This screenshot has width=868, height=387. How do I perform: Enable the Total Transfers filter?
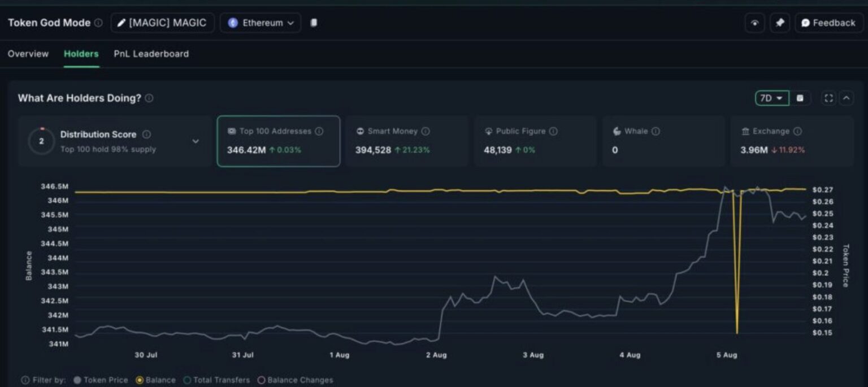pyautogui.click(x=216, y=380)
